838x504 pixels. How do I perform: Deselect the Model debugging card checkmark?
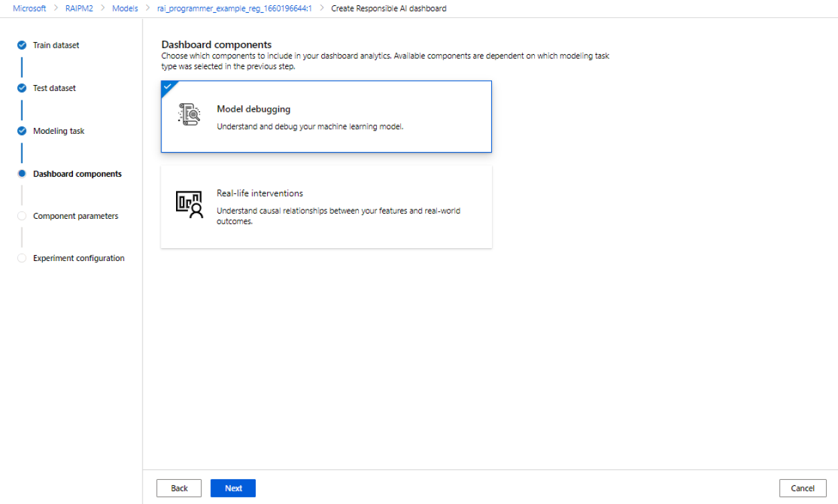tap(167, 87)
